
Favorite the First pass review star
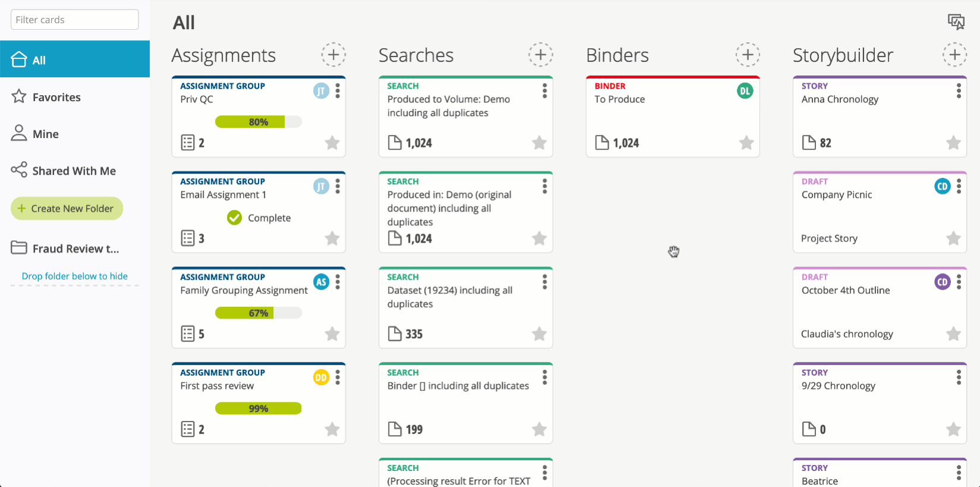click(x=332, y=429)
